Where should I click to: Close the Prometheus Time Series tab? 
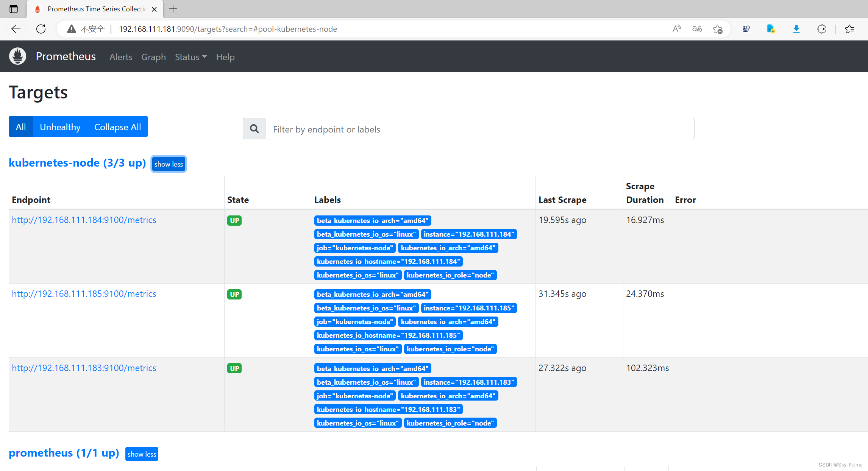point(154,9)
